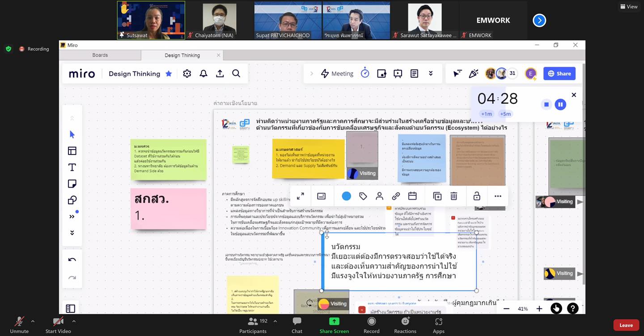Screen dimensions: 644x336
Task: Click the 41% zoom level
Action: tap(523, 309)
